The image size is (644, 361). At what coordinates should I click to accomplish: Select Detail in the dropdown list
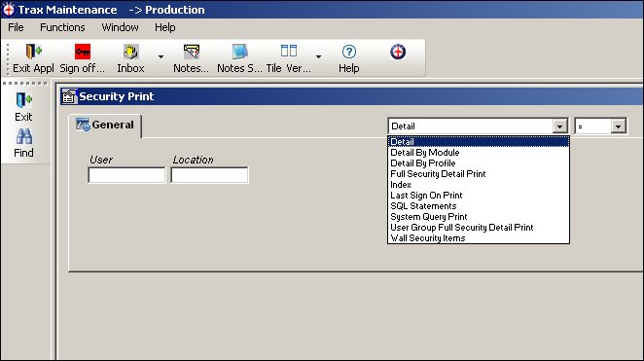[x=479, y=142]
